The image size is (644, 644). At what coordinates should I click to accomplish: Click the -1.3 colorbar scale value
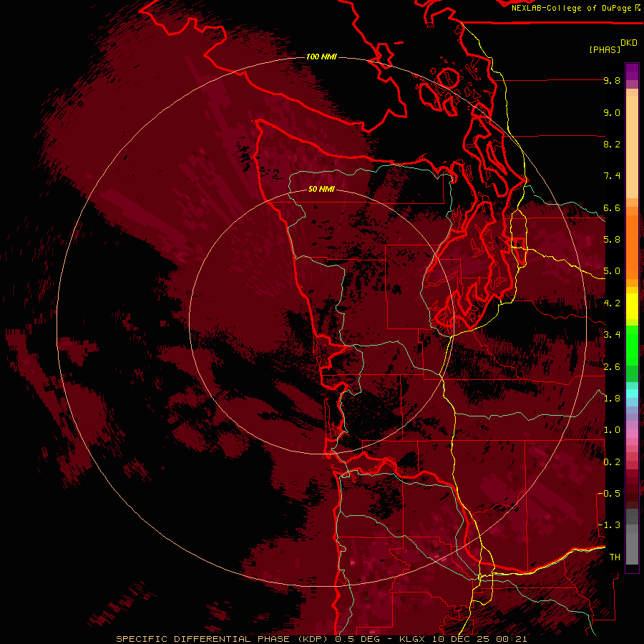point(609,525)
